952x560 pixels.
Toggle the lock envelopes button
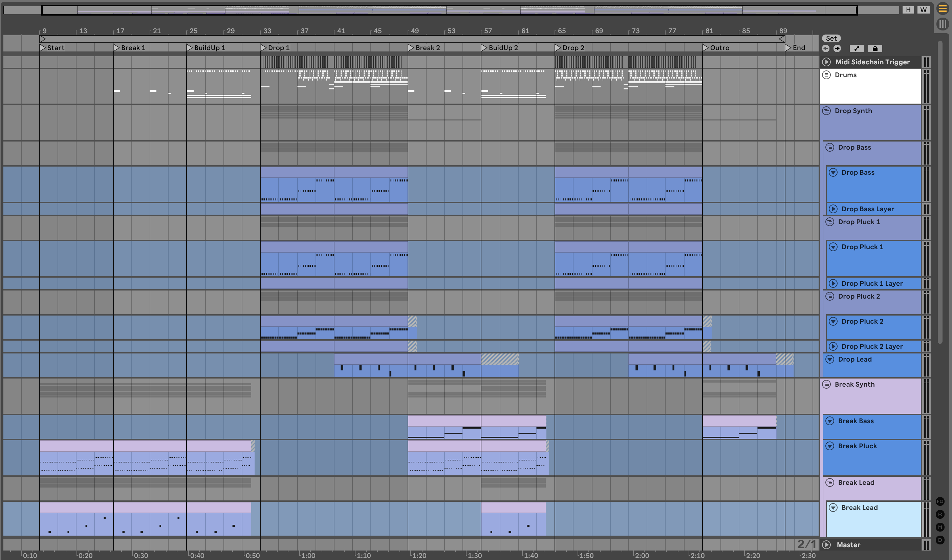tap(875, 48)
